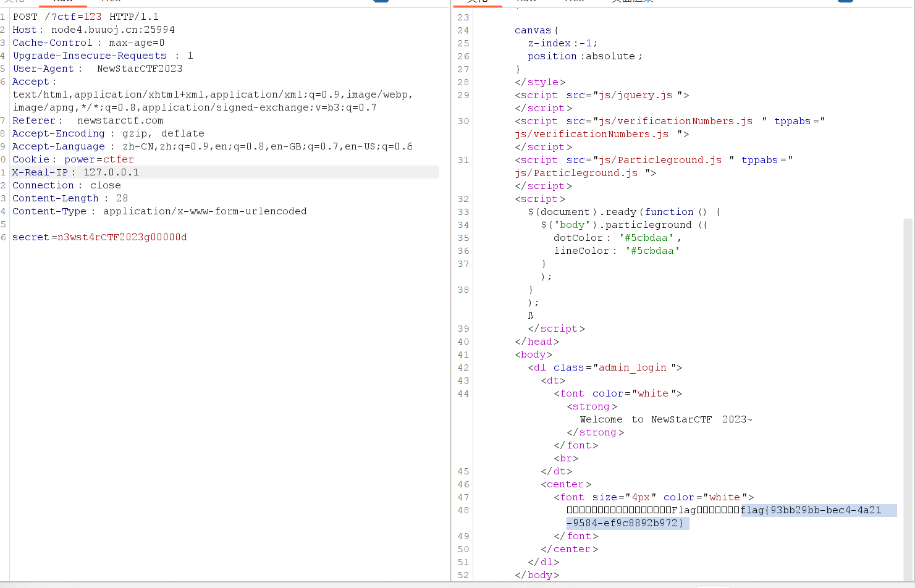915x588 pixels.
Task: Click the flag continuation -9584-ef9c8892b972}
Action: click(x=625, y=523)
